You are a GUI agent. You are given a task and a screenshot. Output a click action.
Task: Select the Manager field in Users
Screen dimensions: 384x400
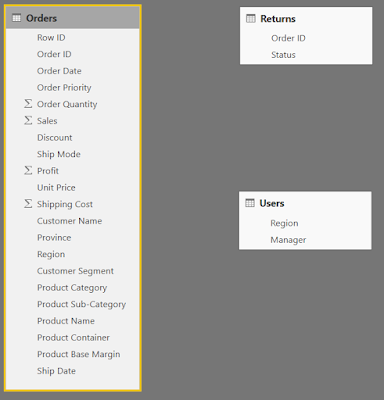pyautogui.click(x=288, y=240)
